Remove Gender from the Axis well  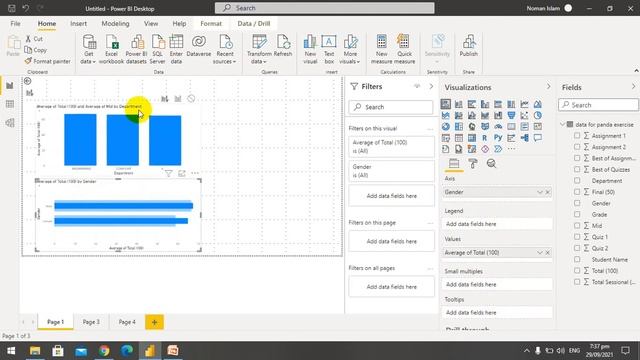(548, 192)
